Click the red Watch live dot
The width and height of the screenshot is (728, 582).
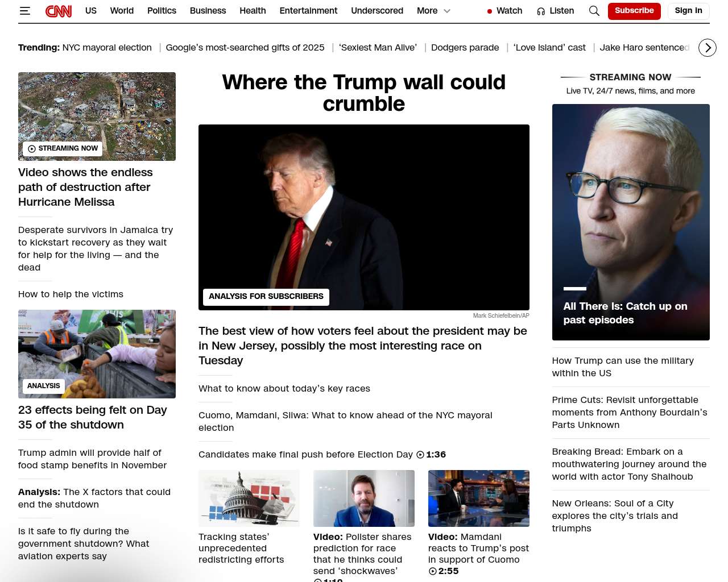click(490, 11)
